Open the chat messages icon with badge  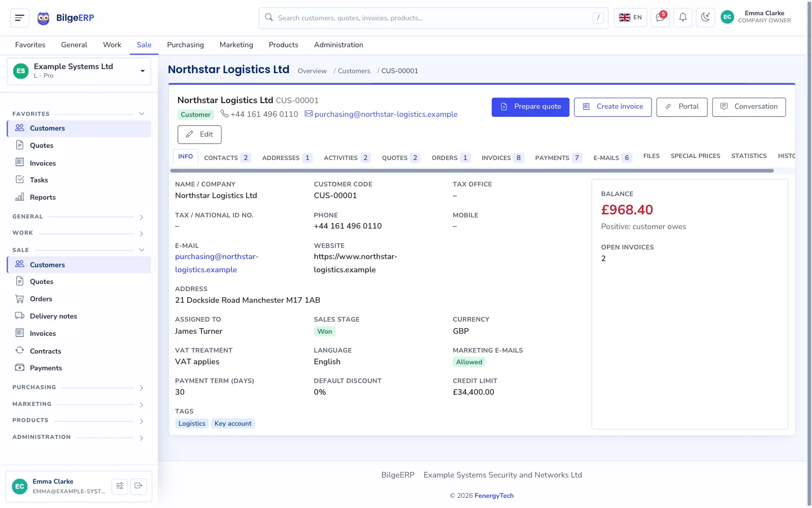660,17
